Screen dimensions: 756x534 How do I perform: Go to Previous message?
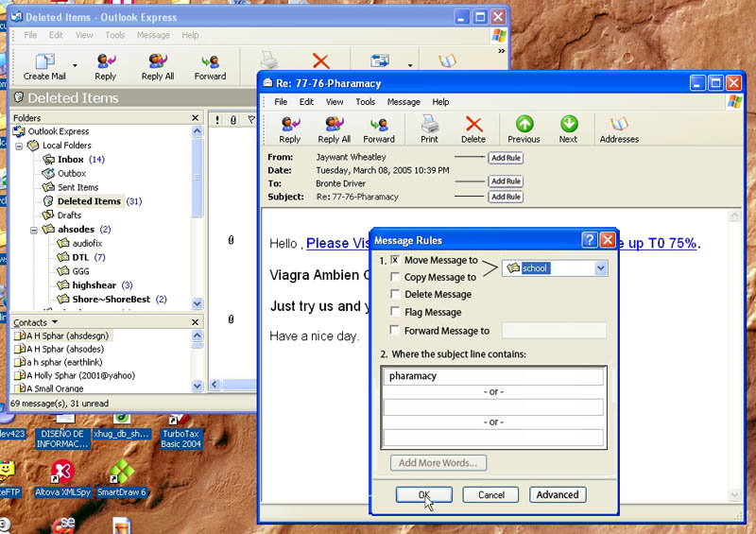point(524,129)
